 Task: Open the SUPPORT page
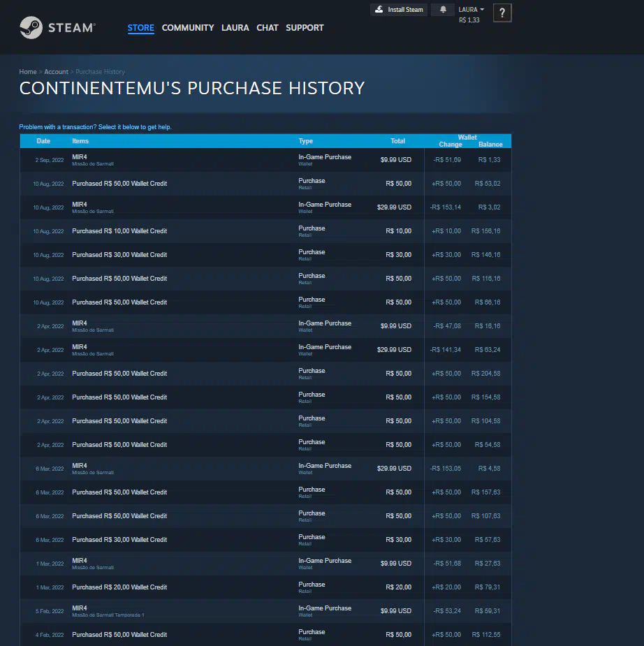click(305, 28)
